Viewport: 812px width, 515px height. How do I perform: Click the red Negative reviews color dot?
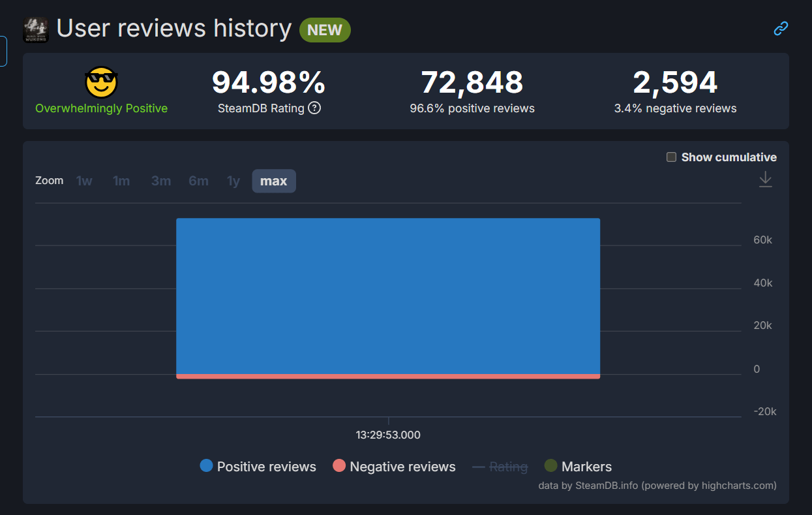(x=339, y=466)
